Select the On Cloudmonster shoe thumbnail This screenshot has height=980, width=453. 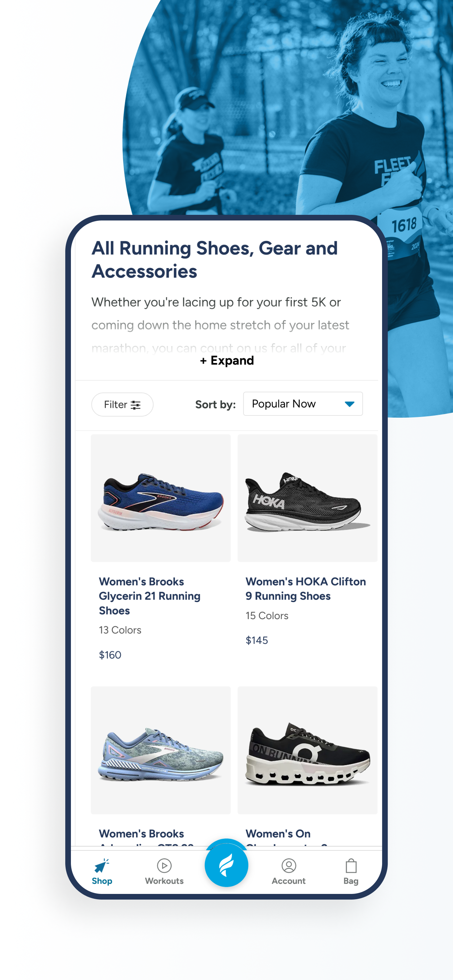[x=307, y=750]
